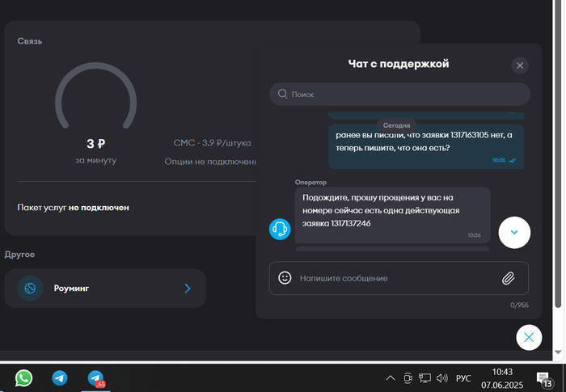Viewport: 566px width, 392px height.
Task: Switch input language via РУС indicator
Action: 463,377
